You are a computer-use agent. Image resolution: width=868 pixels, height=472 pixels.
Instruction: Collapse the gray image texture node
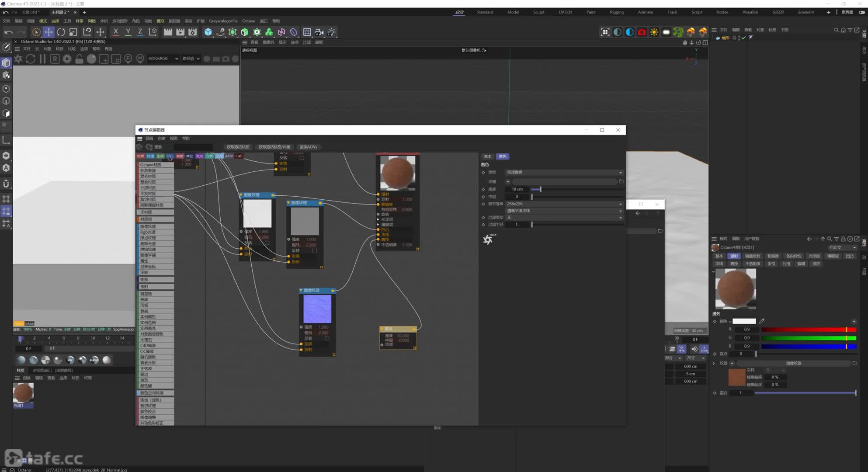(x=288, y=203)
